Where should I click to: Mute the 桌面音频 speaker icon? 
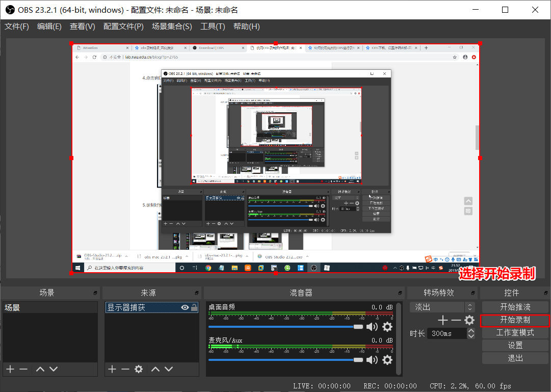[x=372, y=327]
